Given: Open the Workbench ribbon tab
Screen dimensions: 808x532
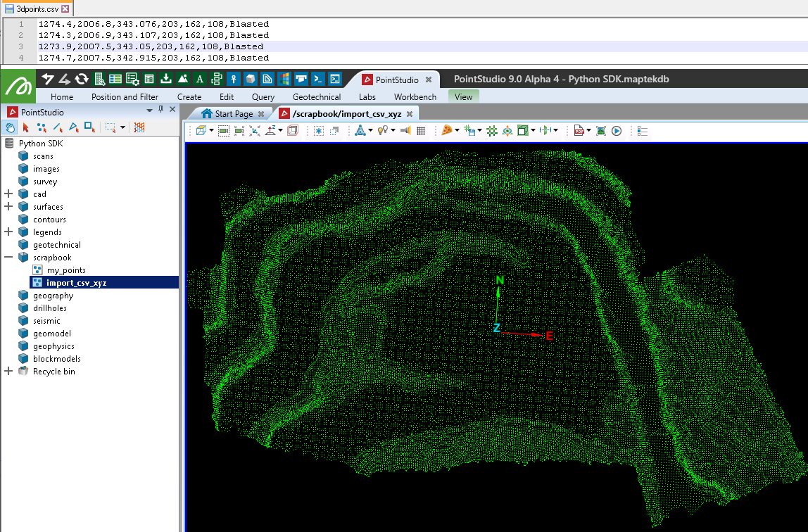Looking at the screenshot, I should click(x=415, y=97).
